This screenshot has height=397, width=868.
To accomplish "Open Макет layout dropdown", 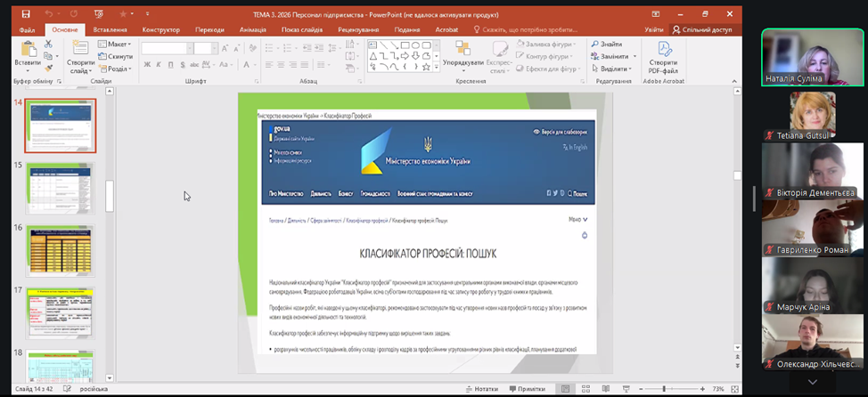I will [115, 44].
